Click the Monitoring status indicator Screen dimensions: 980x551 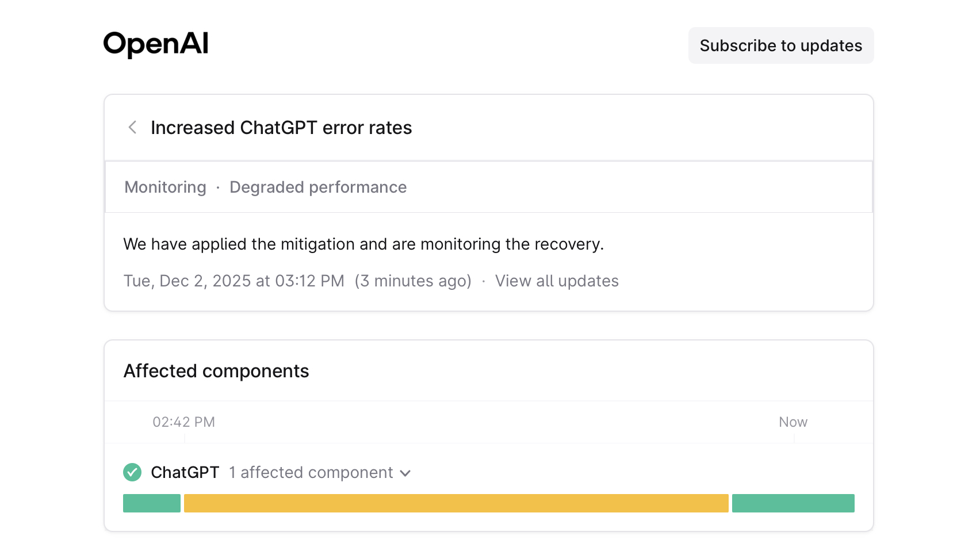click(x=165, y=187)
